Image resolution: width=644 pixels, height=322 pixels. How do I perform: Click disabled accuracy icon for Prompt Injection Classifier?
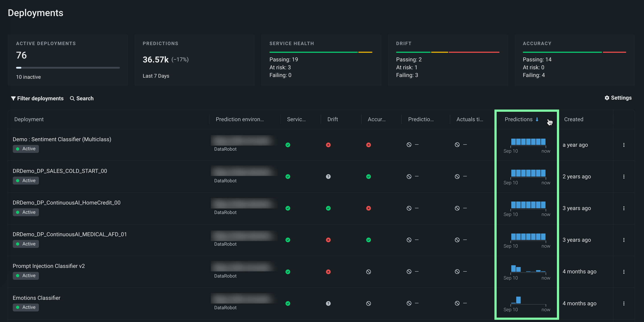point(368,272)
